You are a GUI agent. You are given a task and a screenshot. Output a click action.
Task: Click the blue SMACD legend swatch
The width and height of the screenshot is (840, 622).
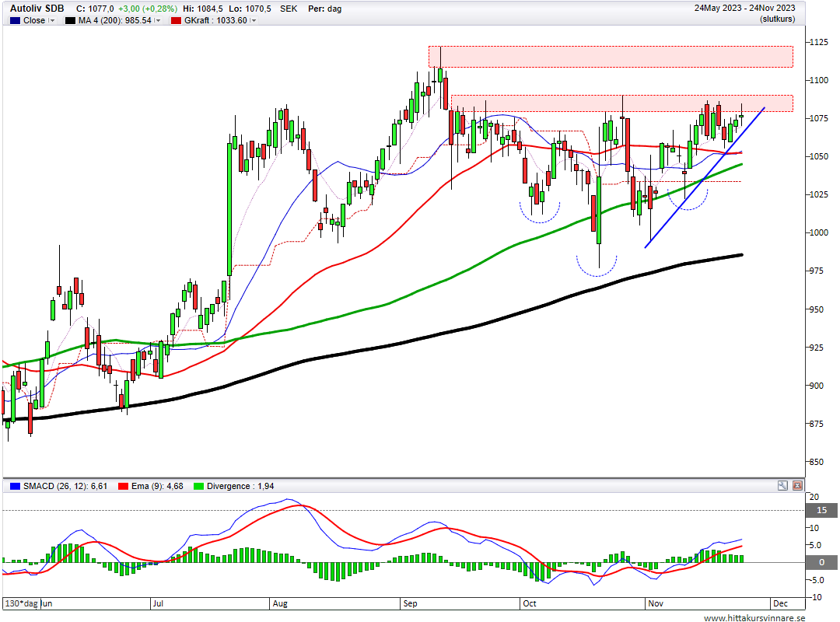tap(15, 486)
